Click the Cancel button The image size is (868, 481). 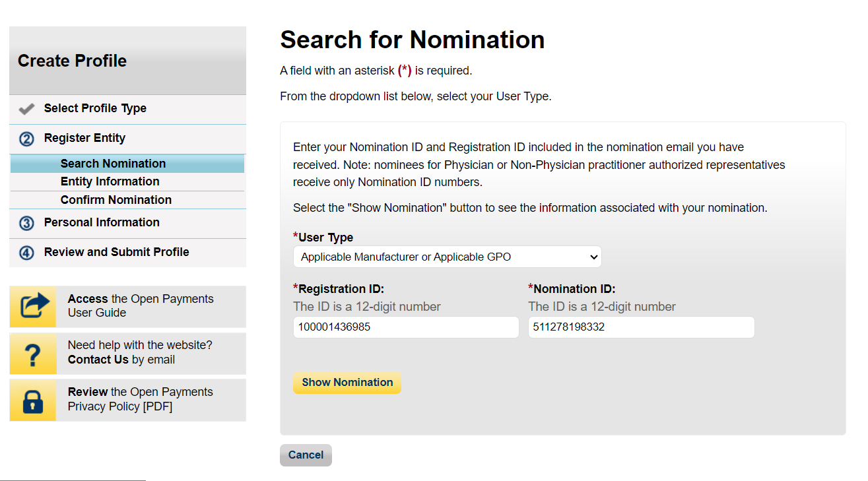pyautogui.click(x=306, y=455)
